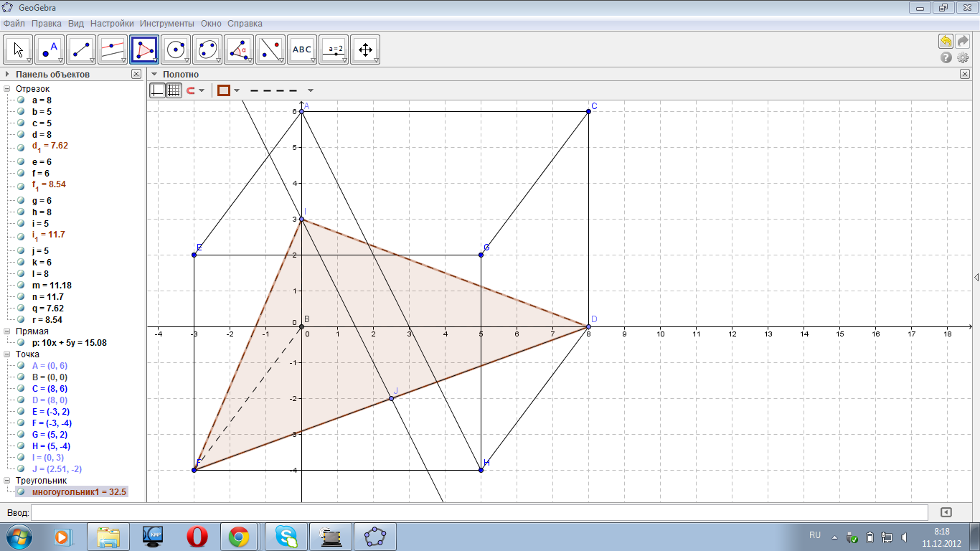Select the New Point tool

[50, 50]
